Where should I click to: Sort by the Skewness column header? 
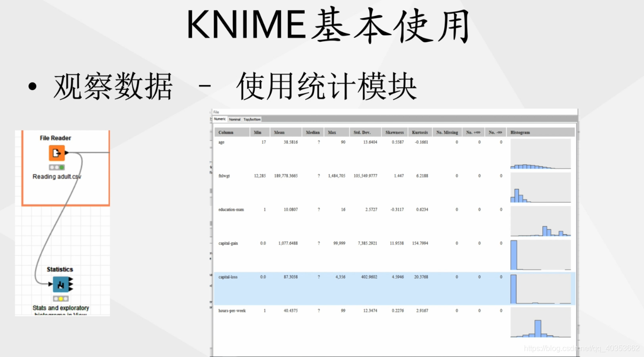coord(394,132)
